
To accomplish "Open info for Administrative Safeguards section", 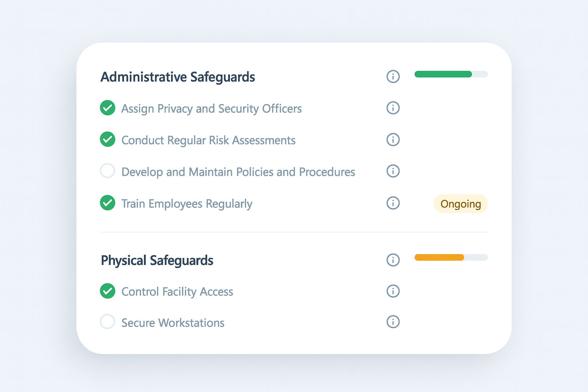I will [x=393, y=77].
